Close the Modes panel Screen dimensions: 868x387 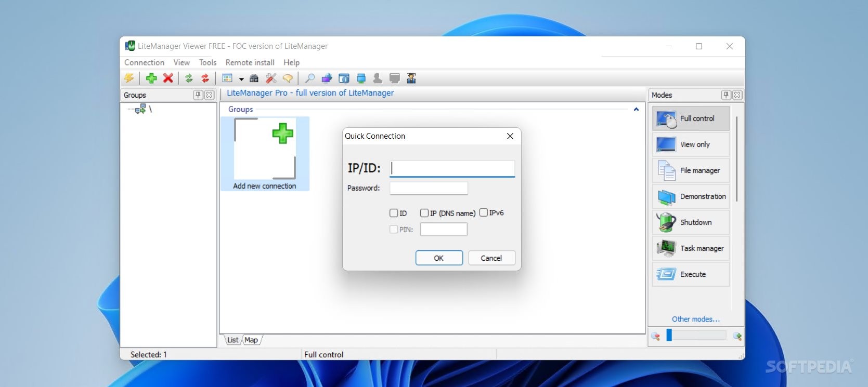tap(737, 95)
